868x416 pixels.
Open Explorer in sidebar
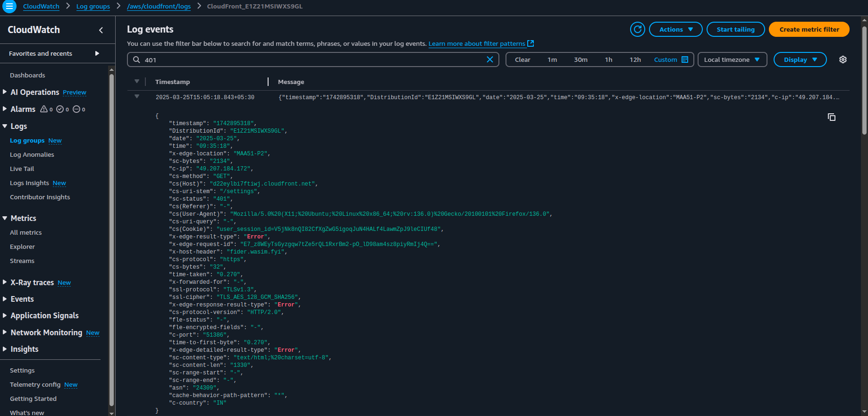coord(22,246)
